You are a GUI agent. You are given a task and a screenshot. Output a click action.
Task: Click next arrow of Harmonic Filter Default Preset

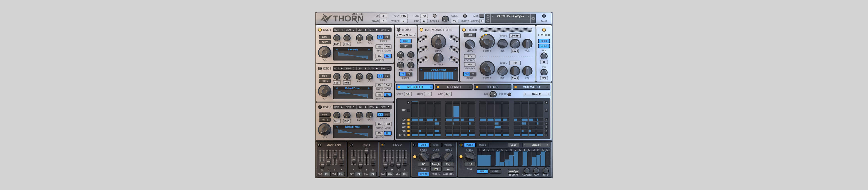tap(455, 70)
